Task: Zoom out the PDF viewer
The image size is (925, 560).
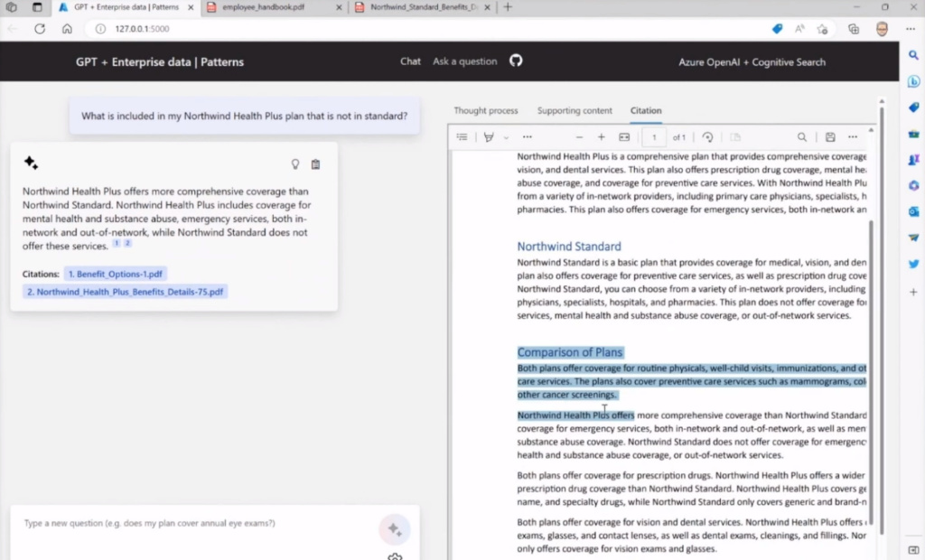Action: click(x=579, y=137)
